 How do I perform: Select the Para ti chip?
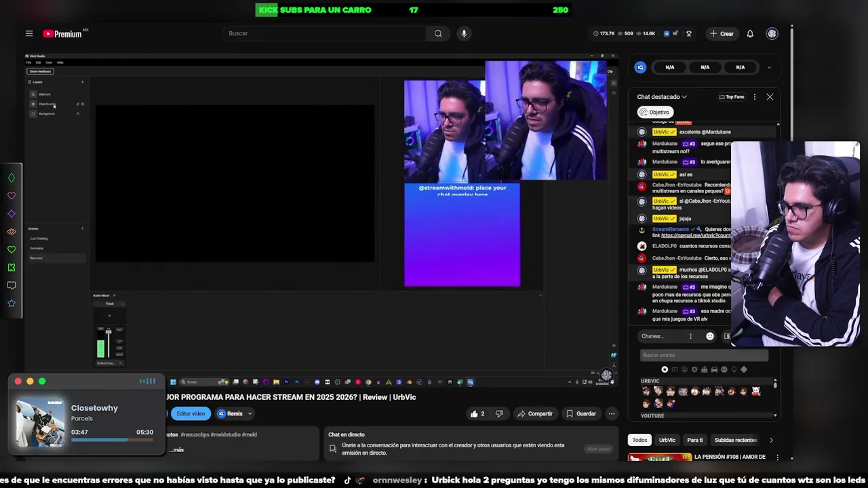695,440
